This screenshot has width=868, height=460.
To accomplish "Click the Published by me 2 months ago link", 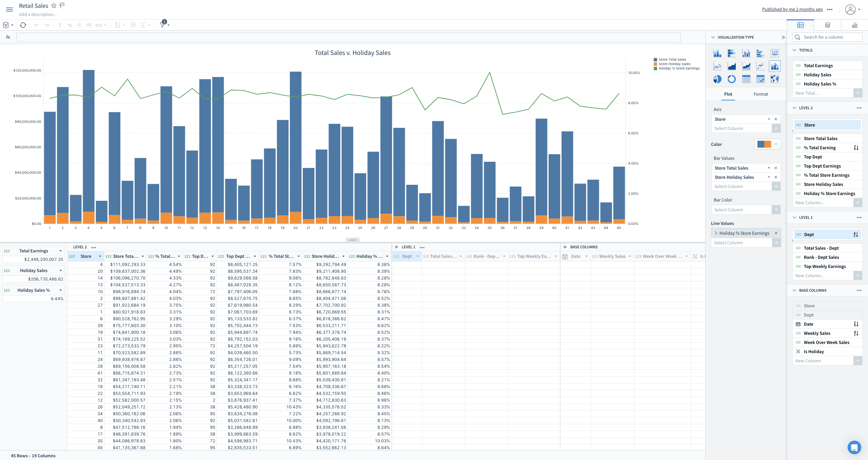I will pyautogui.click(x=792, y=9).
